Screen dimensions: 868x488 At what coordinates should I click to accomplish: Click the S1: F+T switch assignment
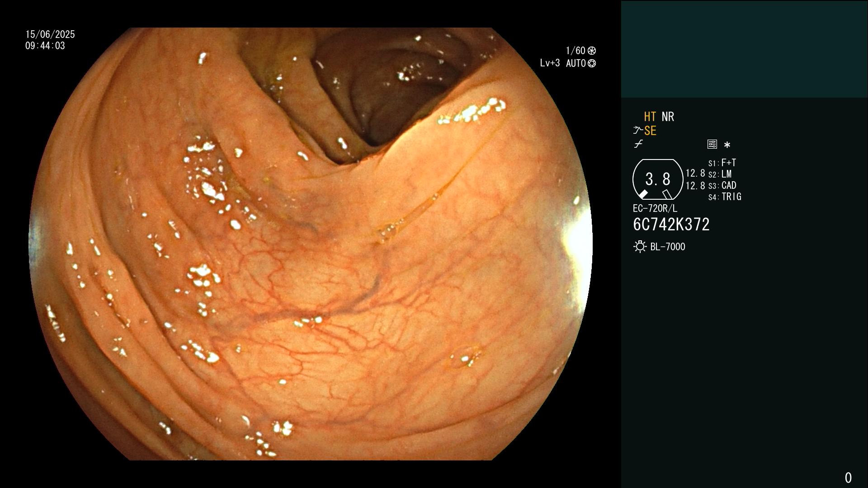(722, 163)
